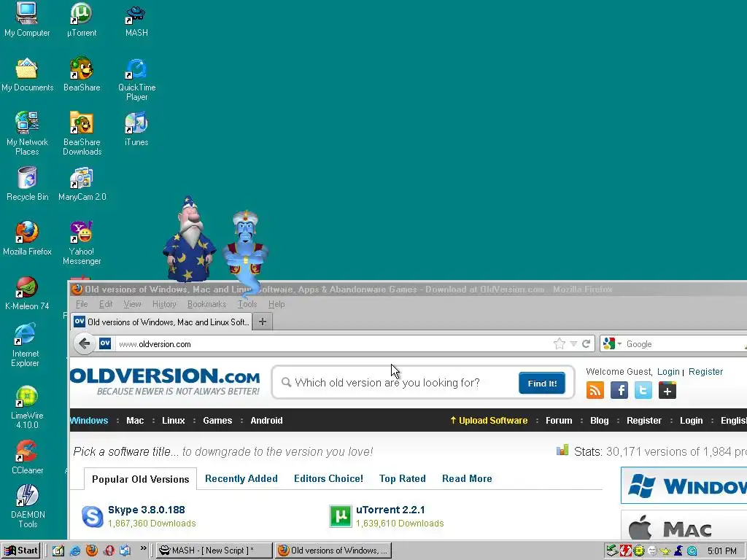Click the Merlin wizard agent character
Screen dimensions: 747x560
point(190,239)
